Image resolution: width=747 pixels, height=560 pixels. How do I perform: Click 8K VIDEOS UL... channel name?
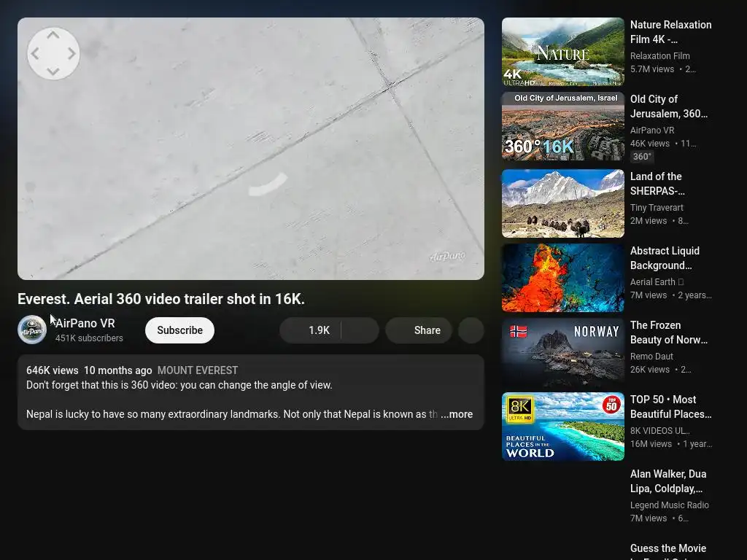click(659, 430)
